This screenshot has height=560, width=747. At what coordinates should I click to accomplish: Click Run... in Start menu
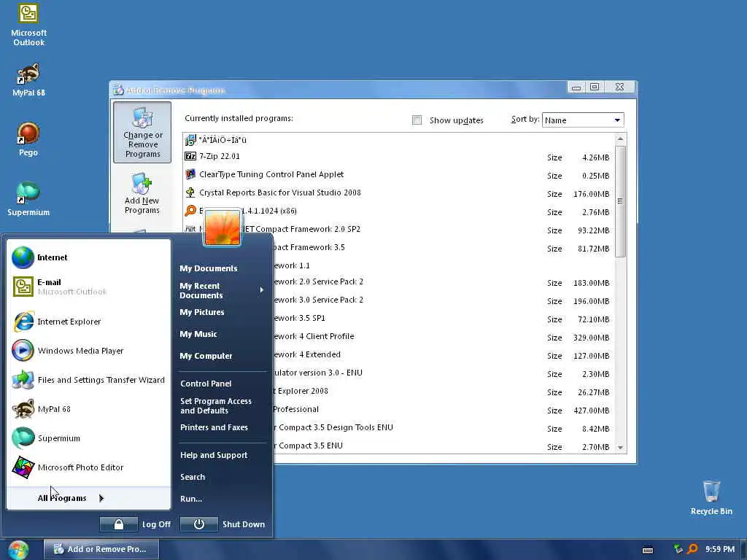click(222, 499)
